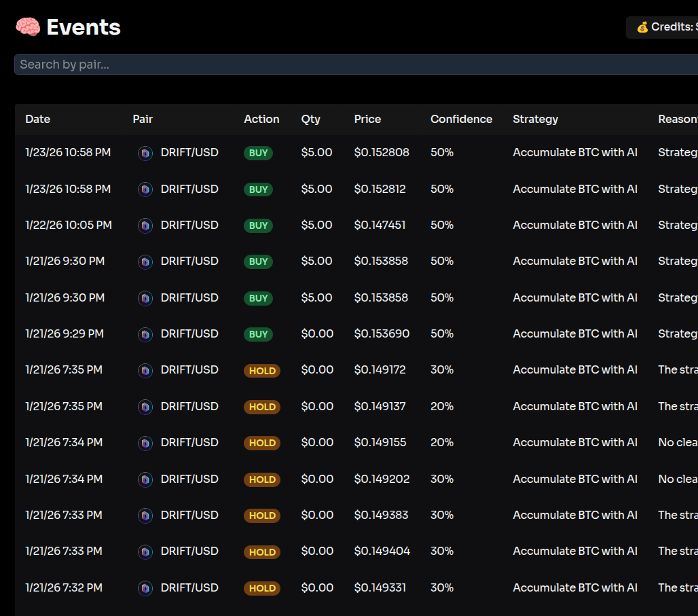Viewport: 698px width, 616px height.
Task: Click the HOLD badge in the $0.149383 row
Action: 262,515
